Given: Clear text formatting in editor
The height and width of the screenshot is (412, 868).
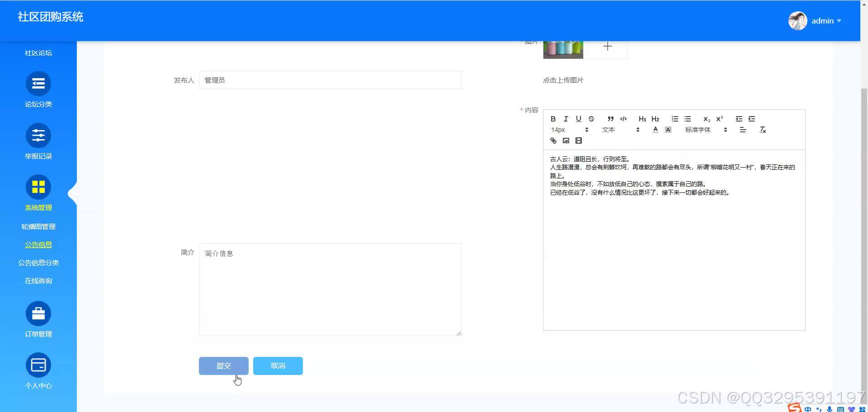Looking at the screenshot, I should pos(763,130).
